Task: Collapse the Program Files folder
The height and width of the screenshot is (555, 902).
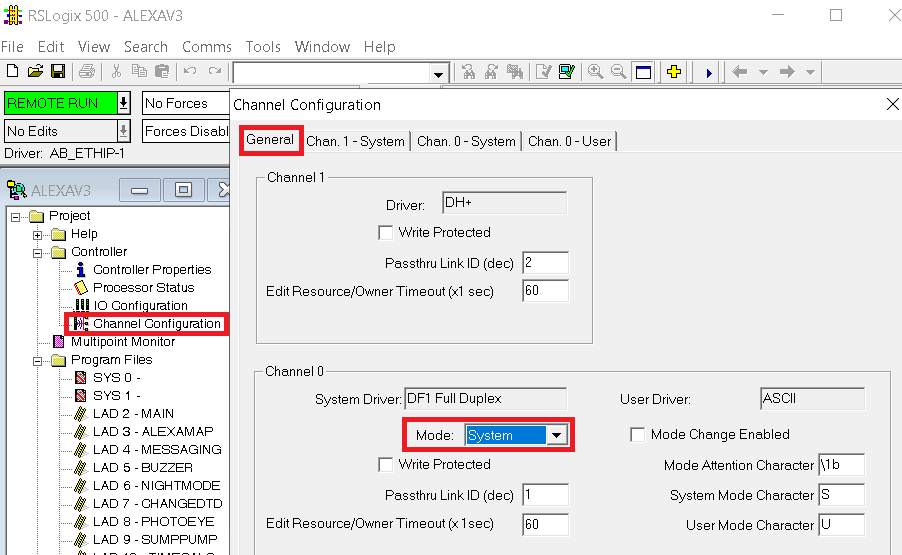Action: click(37, 361)
